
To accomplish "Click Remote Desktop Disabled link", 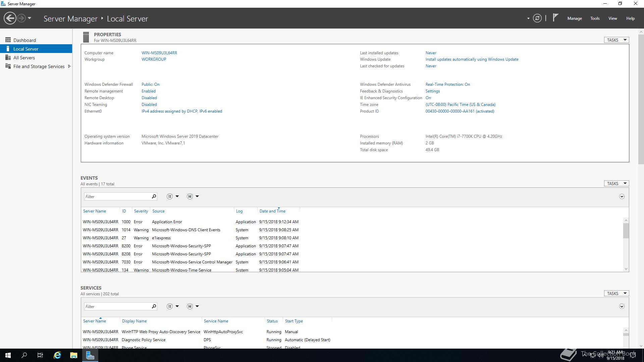I will click(x=149, y=98).
